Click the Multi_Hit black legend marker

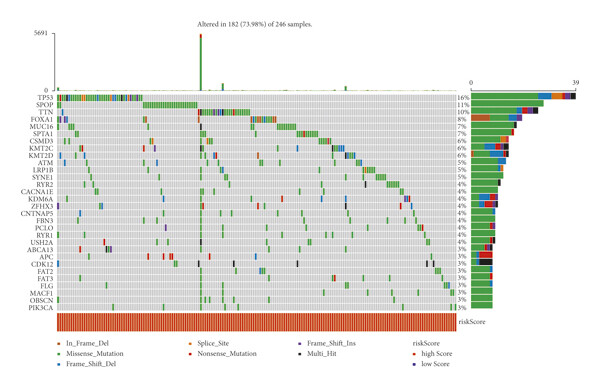pyautogui.click(x=300, y=354)
